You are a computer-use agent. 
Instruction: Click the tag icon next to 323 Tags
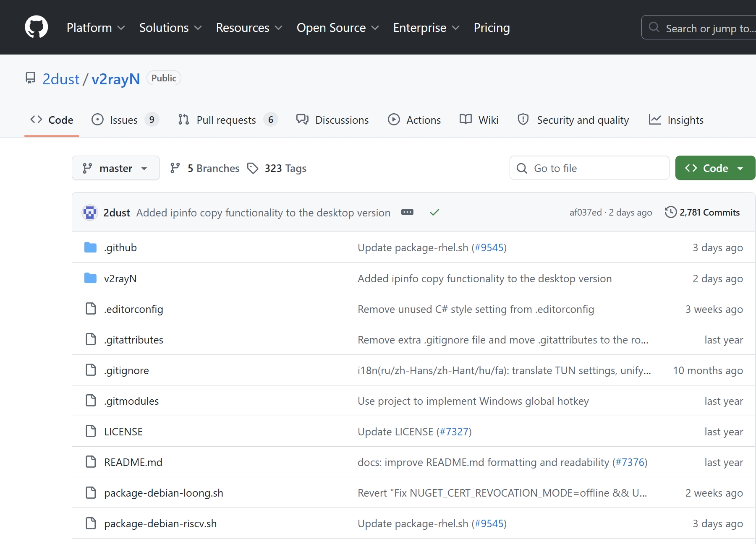(253, 168)
